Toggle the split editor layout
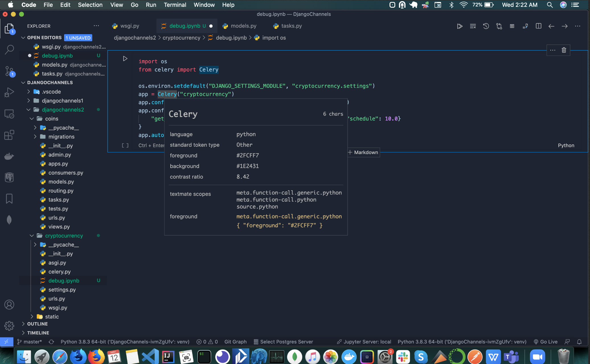This screenshot has width=590, height=364. pyautogui.click(x=538, y=26)
